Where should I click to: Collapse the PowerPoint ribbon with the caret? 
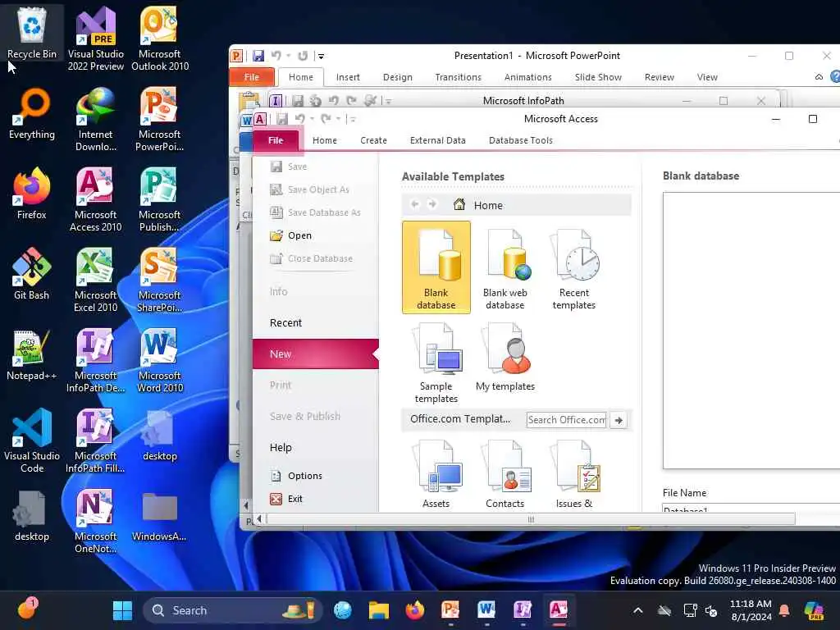click(x=819, y=77)
